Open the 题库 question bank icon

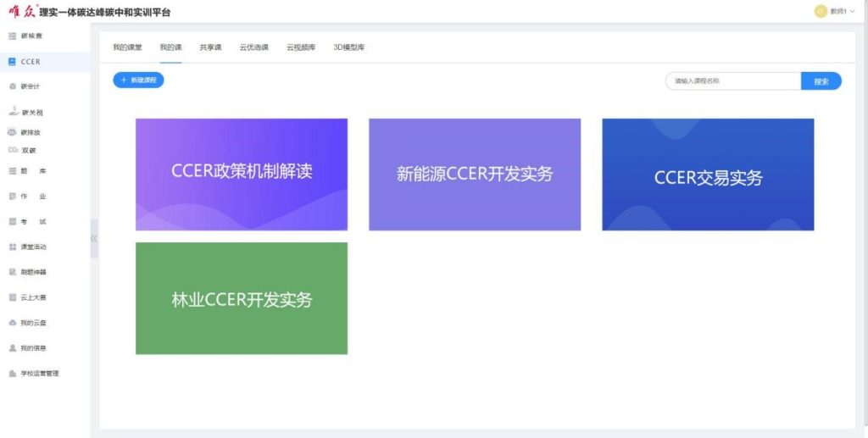click(x=12, y=171)
